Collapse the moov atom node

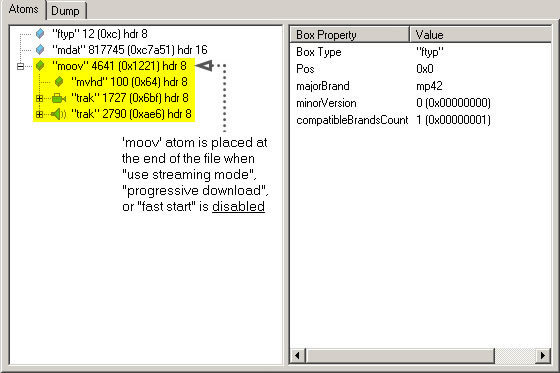coord(21,66)
